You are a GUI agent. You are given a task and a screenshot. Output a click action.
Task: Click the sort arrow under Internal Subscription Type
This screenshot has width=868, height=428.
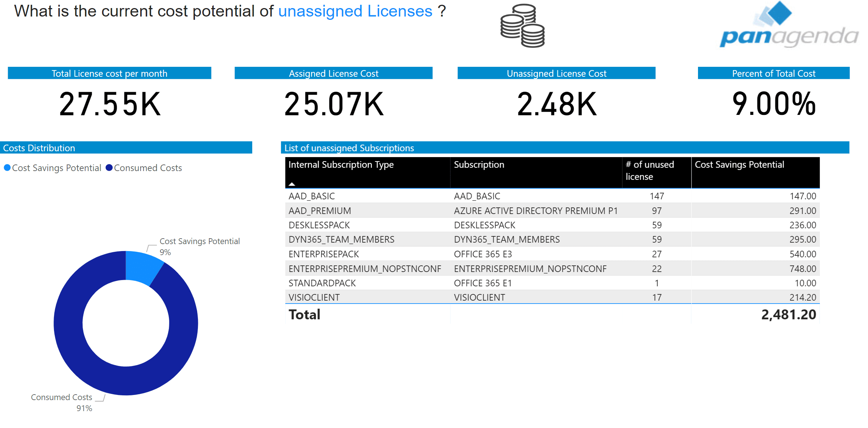[x=292, y=184]
